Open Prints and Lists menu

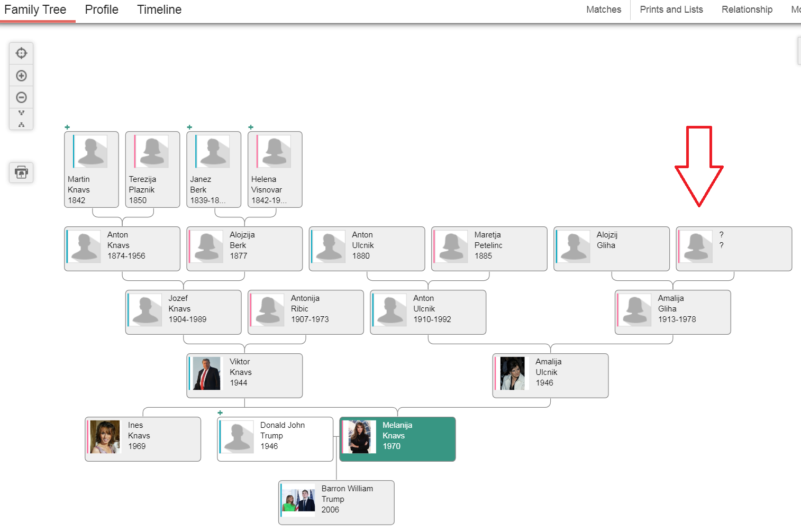(671, 10)
